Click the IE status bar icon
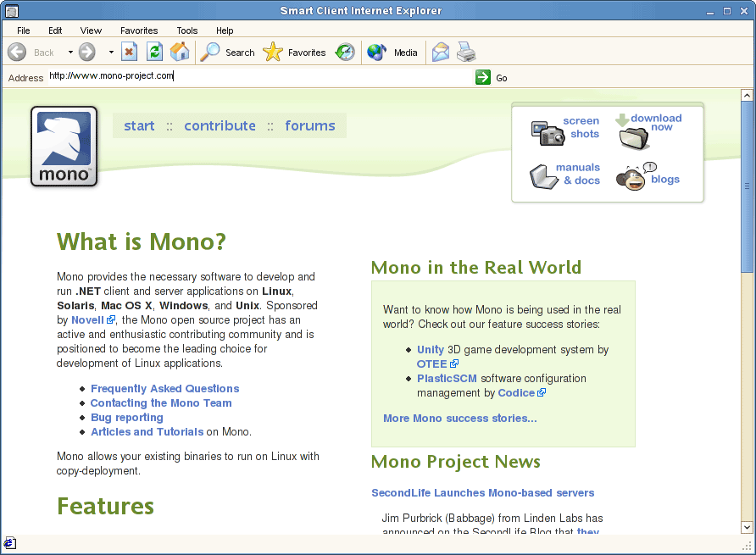The height and width of the screenshot is (555, 756). 9,543
